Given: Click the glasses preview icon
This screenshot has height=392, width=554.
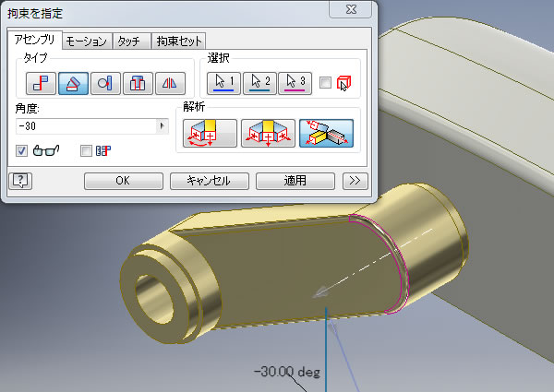Looking at the screenshot, I should click(46, 150).
